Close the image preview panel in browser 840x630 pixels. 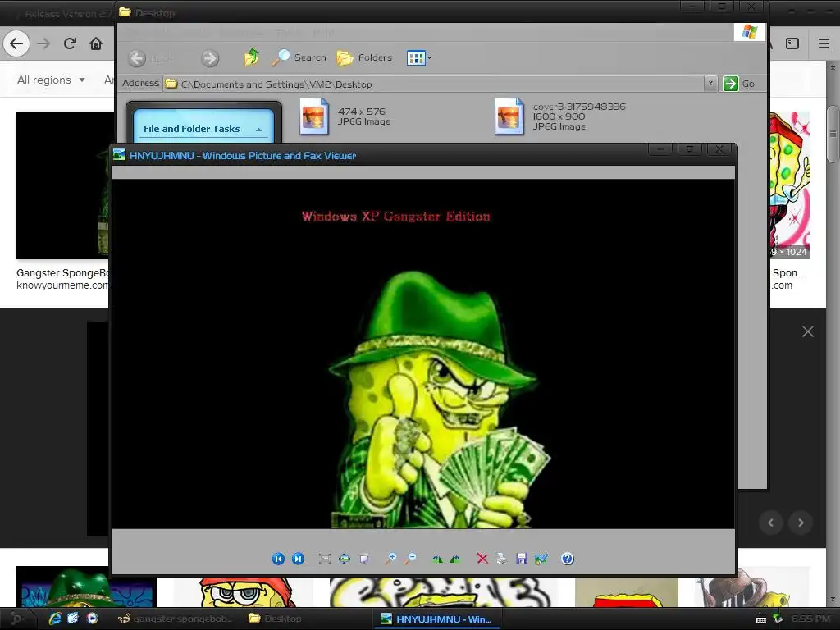tap(808, 331)
